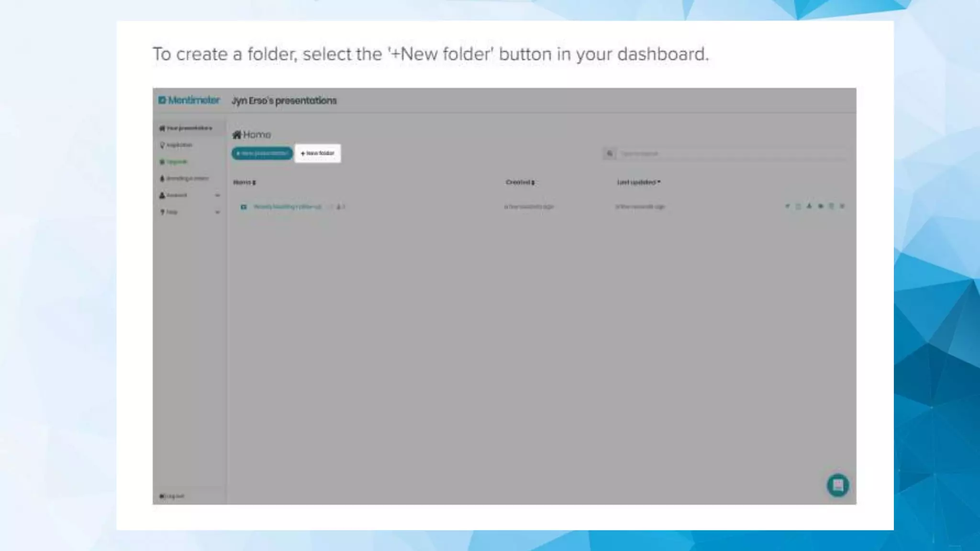The image size is (980, 551).
Task: Click the '+ New folder' button
Action: click(318, 154)
